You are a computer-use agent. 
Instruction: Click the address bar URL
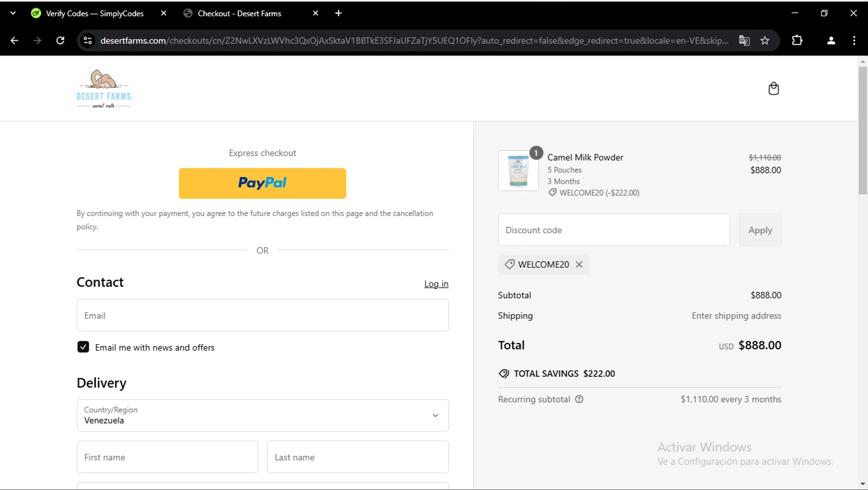coord(414,40)
